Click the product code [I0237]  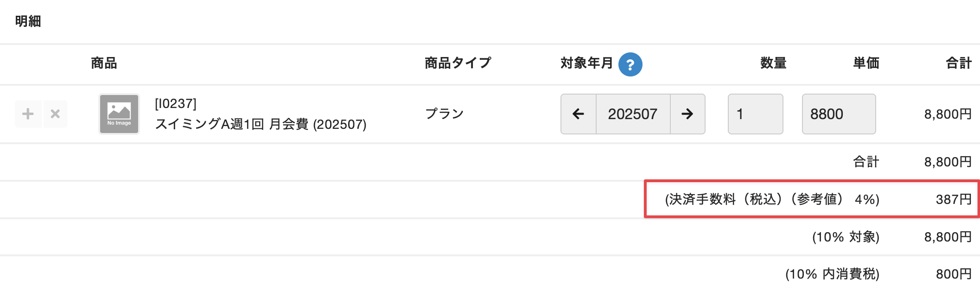176,103
